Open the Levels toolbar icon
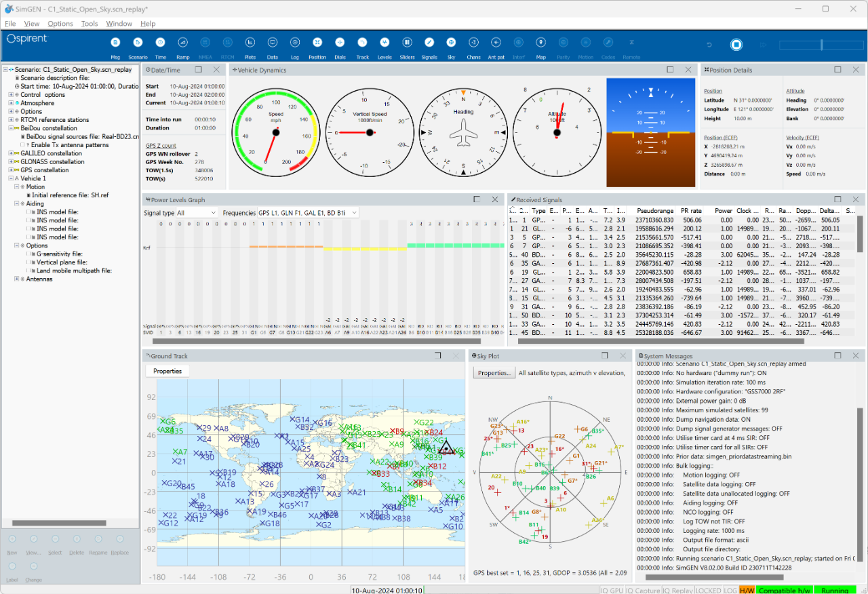 coord(384,43)
